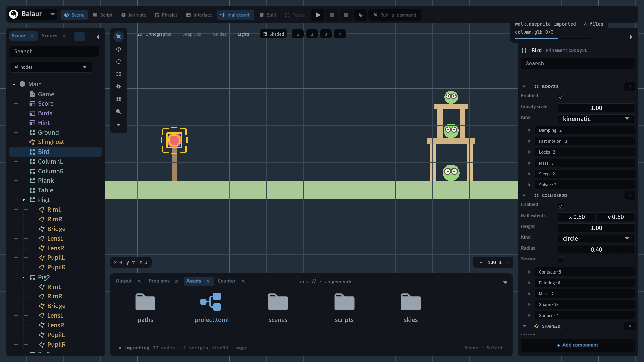Toggle dark mode moon icon
Screen dimensions: 644x362
coord(361,15)
